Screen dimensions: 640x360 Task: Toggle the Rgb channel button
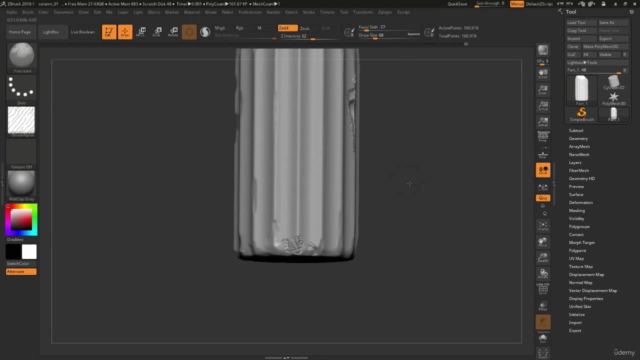(240, 28)
